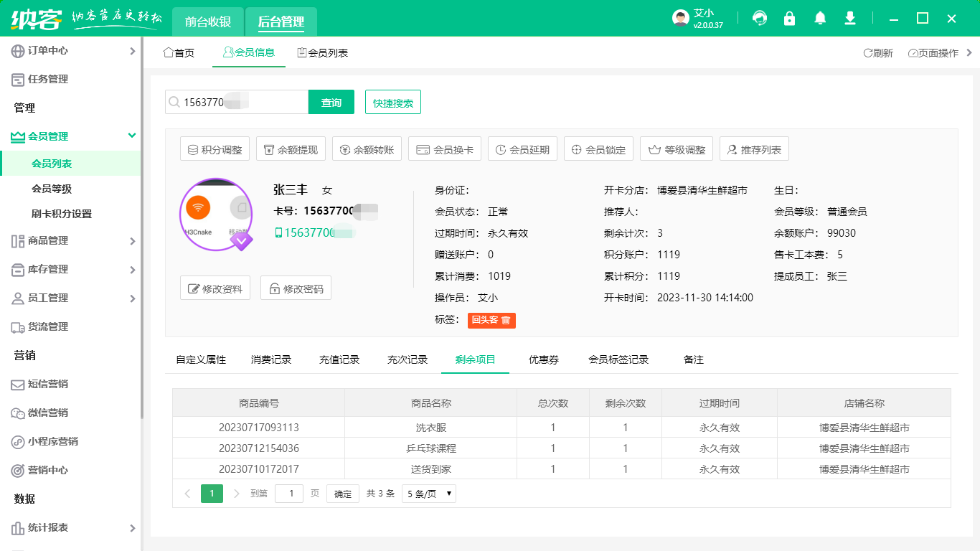Viewport: 980px width, 551px height.
Task: Select 会员等级 in the sidebar
Action: click(52, 189)
